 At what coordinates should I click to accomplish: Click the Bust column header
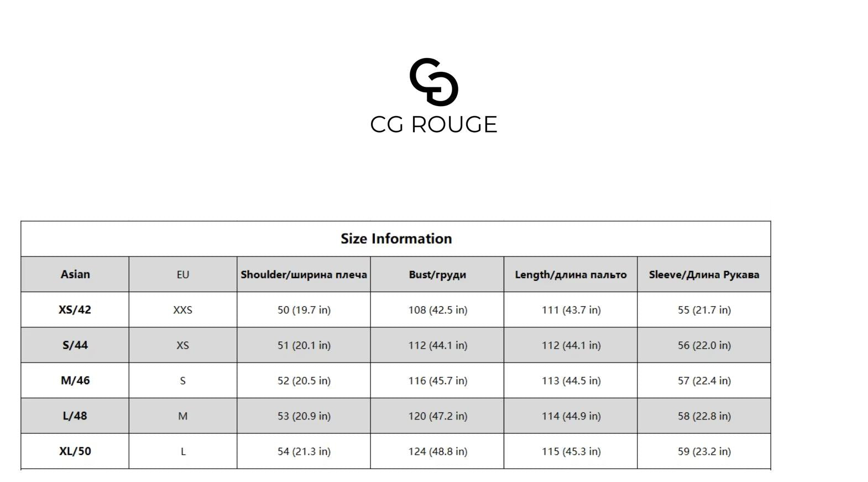437,275
